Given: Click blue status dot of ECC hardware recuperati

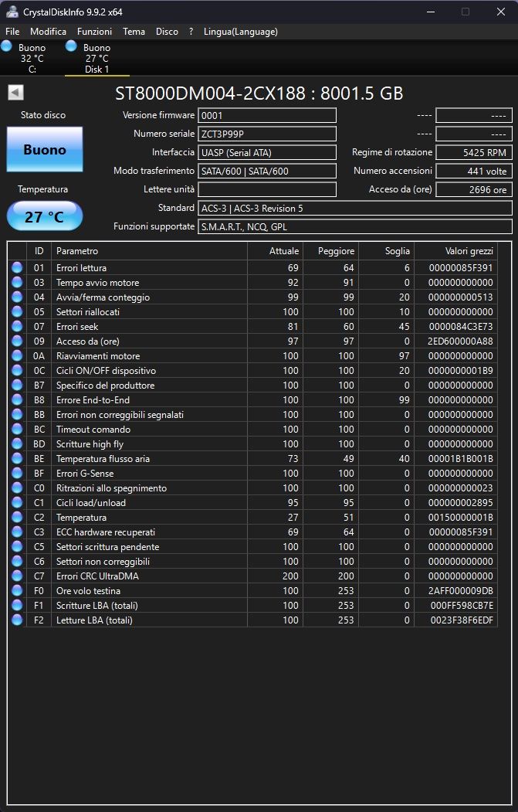Looking at the screenshot, I should point(17,532).
